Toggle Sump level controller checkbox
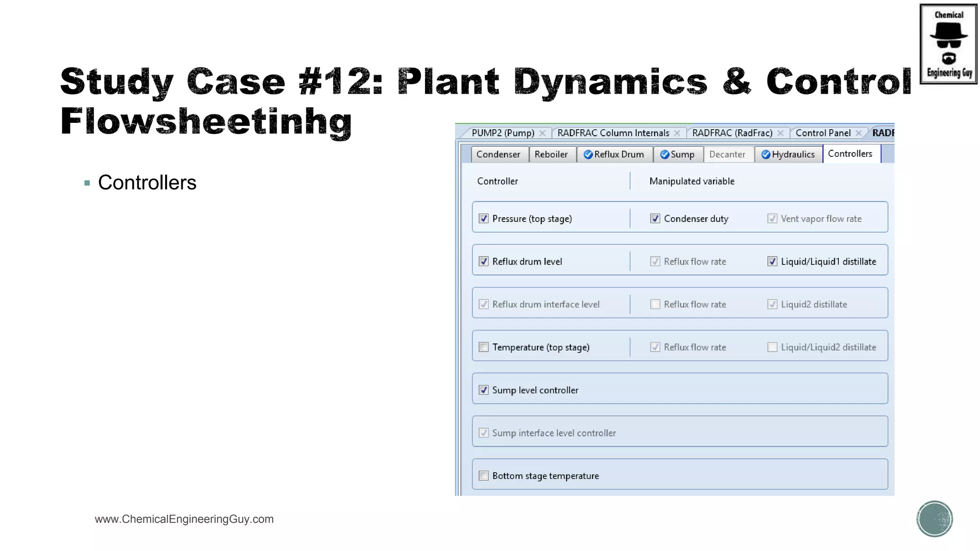980x551 pixels. (484, 390)
